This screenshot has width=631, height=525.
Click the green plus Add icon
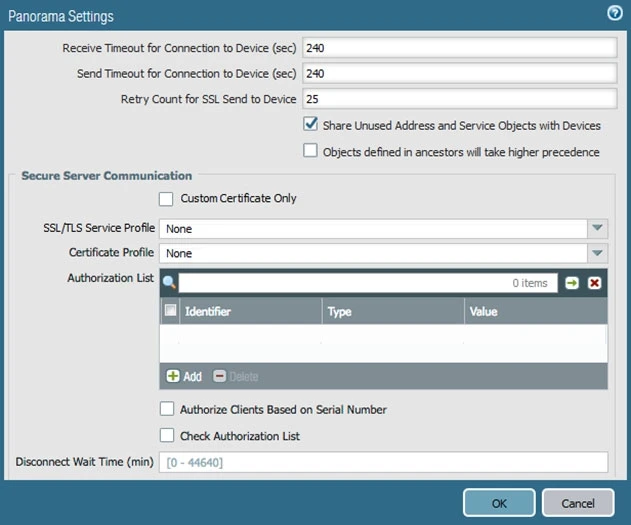(x=173, y=376)
